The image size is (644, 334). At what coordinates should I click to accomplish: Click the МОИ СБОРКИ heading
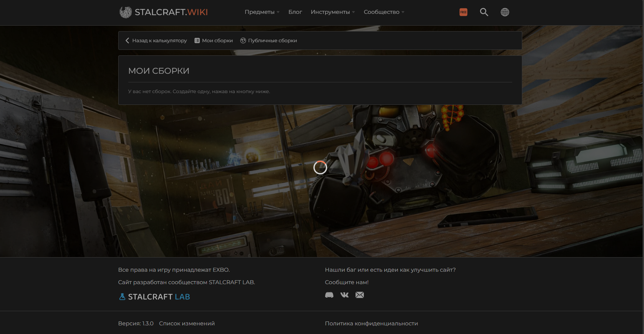(159, 71)
